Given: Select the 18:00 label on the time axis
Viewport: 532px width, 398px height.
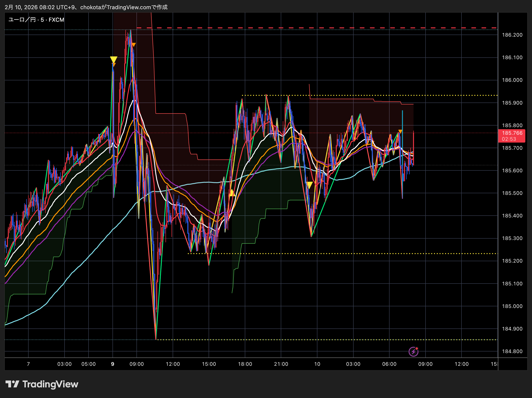Looking at the screenshot, I should pyautogui.click(x=245, y=364).
